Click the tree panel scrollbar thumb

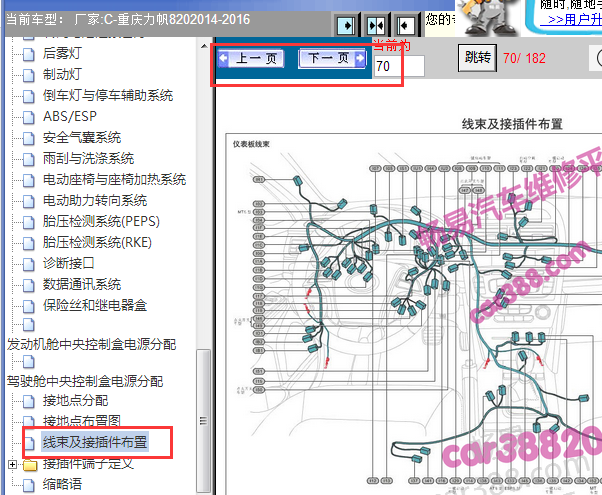coord(204,421)
